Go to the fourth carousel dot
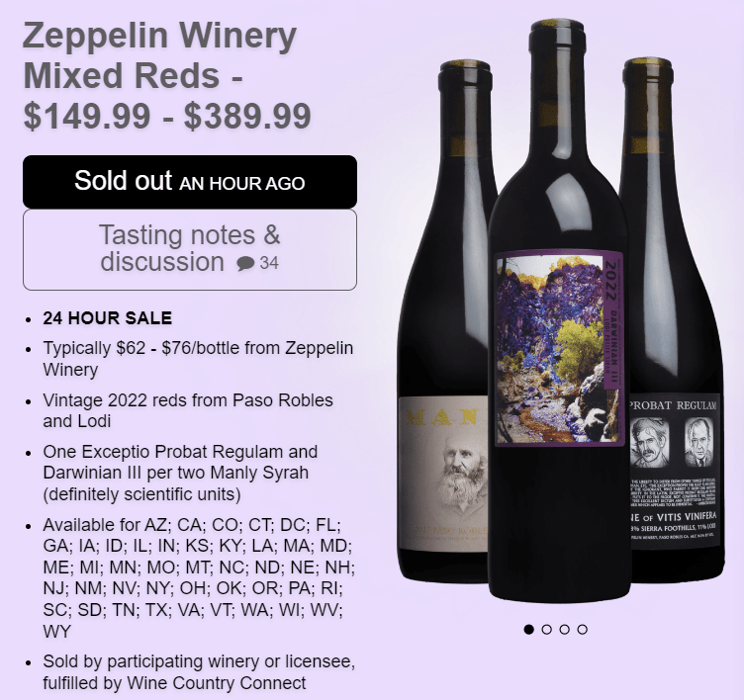This screenshot has height=700, width=744. coord(583,629)
